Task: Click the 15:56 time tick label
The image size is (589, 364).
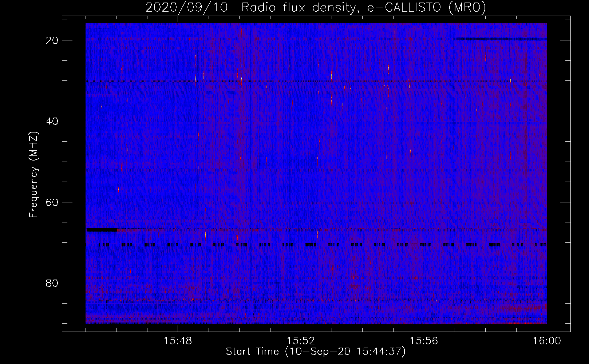Action: 424,341
